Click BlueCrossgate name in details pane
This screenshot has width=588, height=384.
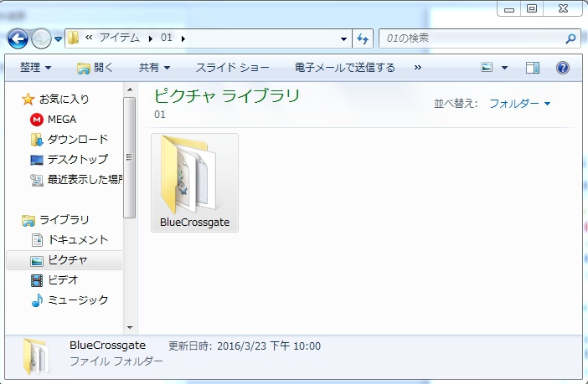coord(107,346)
